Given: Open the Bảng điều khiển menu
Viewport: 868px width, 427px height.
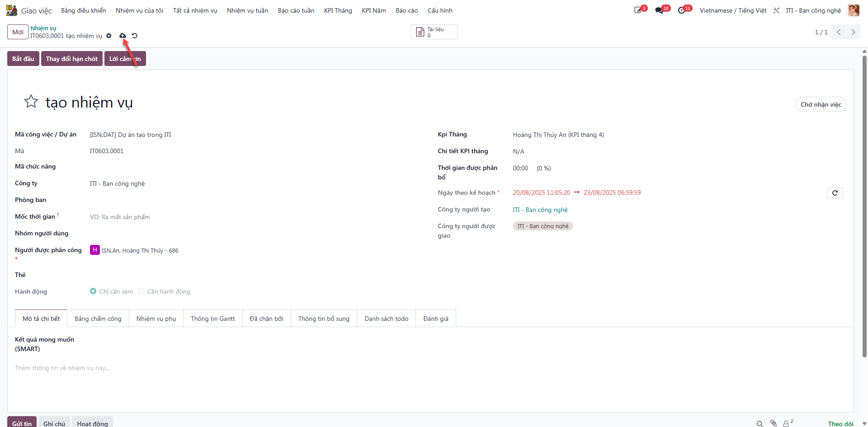Looking at the screenshot, I should pos(83,10).
